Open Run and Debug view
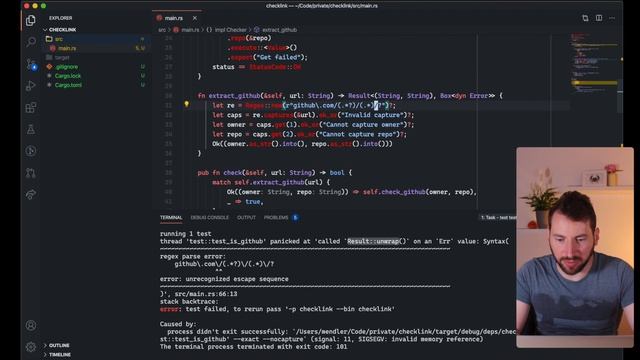This screenshot has width=640, height=360. pyautogui.click(x=31, y=86)
